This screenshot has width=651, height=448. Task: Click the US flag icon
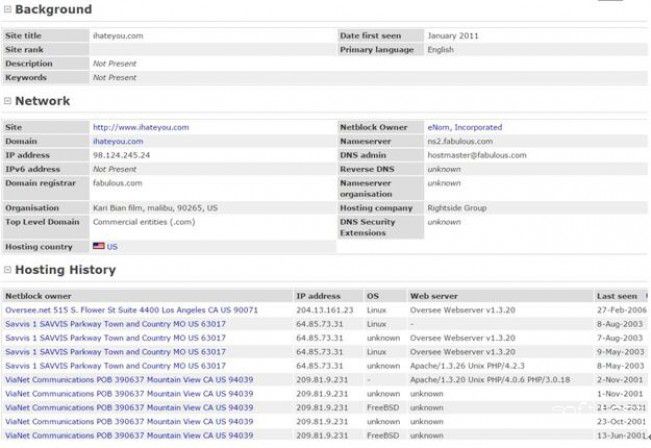click(x=99, y=246)
